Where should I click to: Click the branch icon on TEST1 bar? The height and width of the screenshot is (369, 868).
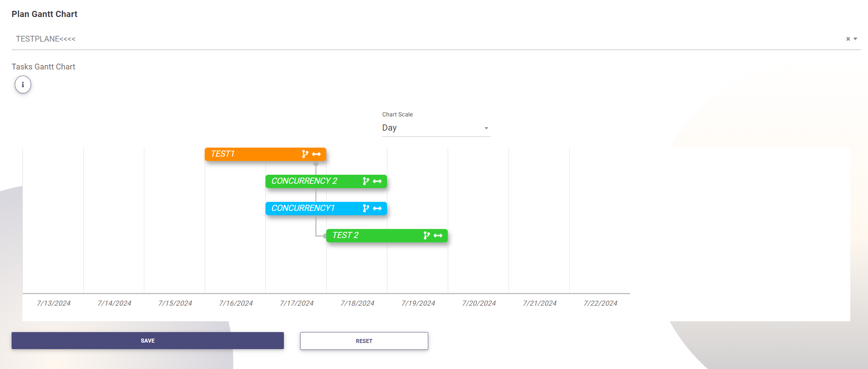tap(305, 154)
